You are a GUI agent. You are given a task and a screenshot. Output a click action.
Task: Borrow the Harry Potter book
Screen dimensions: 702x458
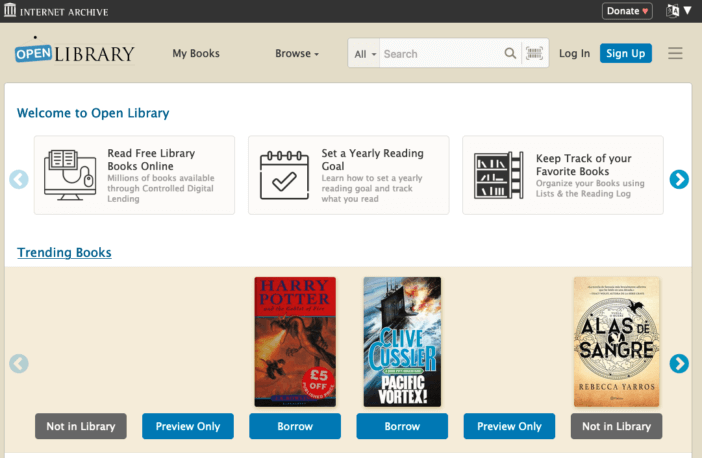295,426
